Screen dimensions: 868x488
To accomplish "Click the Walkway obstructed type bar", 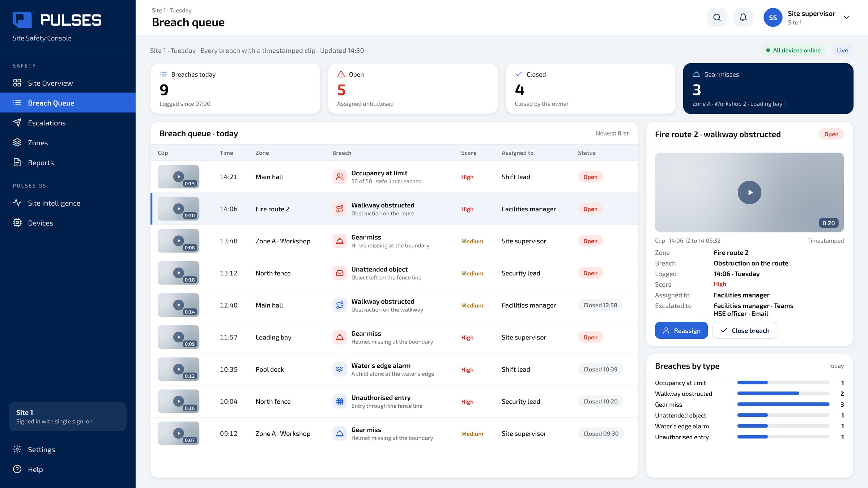I will tap(783, 393).
